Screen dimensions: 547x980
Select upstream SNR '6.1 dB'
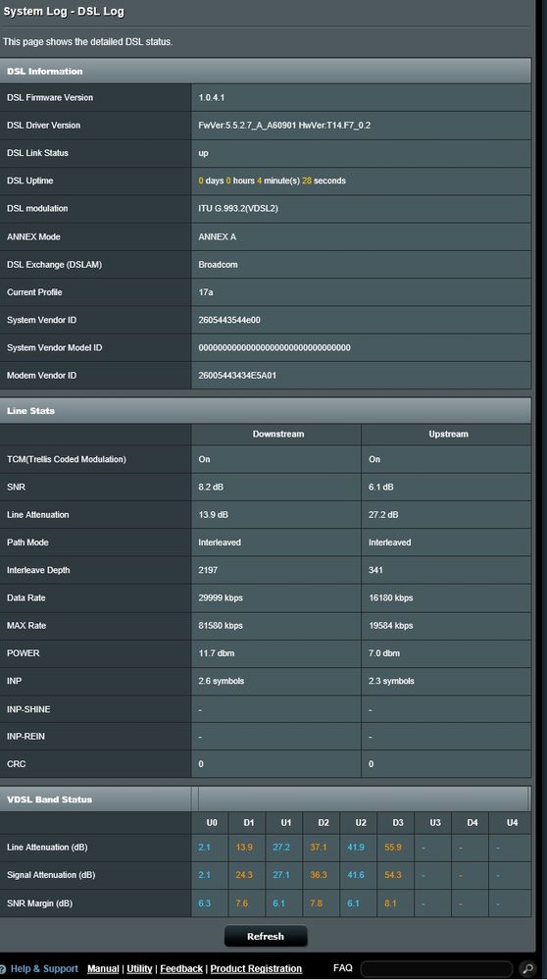click(x=381, y=487)
